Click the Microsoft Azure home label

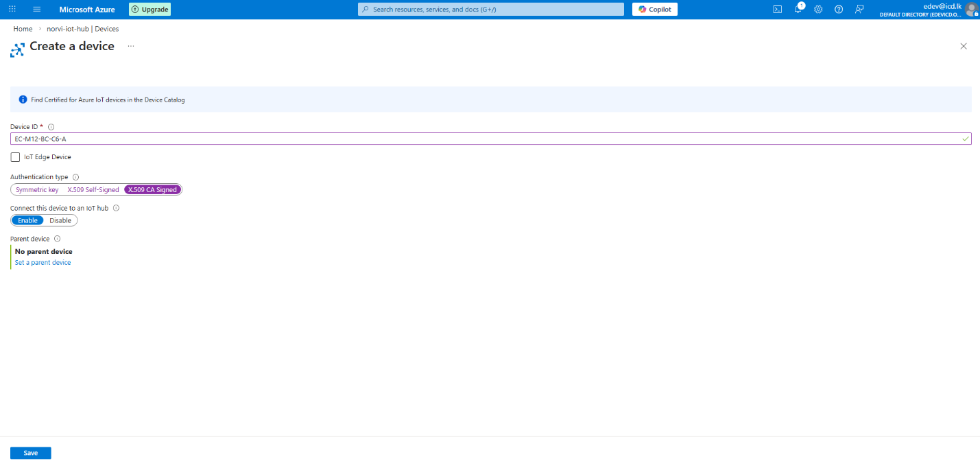(87, 10)
